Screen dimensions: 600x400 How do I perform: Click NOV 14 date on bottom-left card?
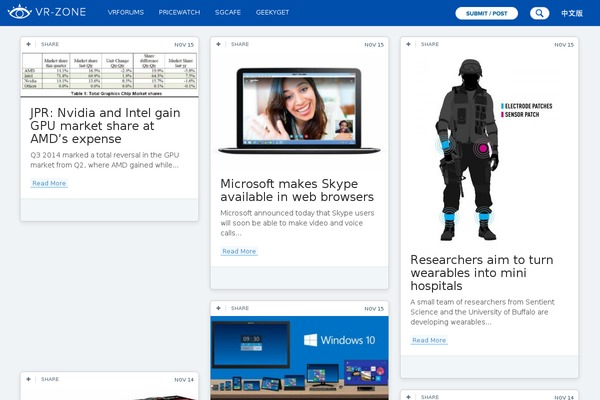coord(184,379)
